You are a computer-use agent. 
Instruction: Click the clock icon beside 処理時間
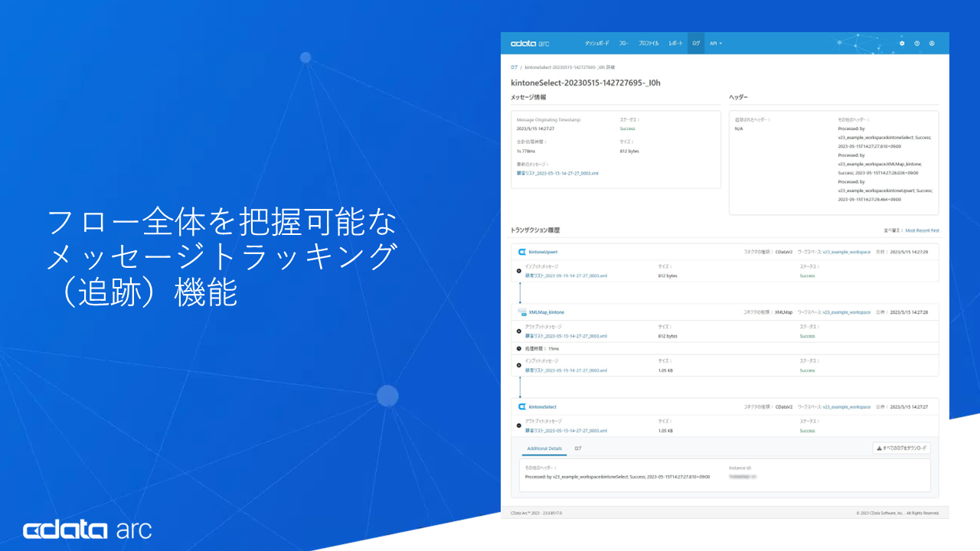pyautogui.click(x=518, y=348)
